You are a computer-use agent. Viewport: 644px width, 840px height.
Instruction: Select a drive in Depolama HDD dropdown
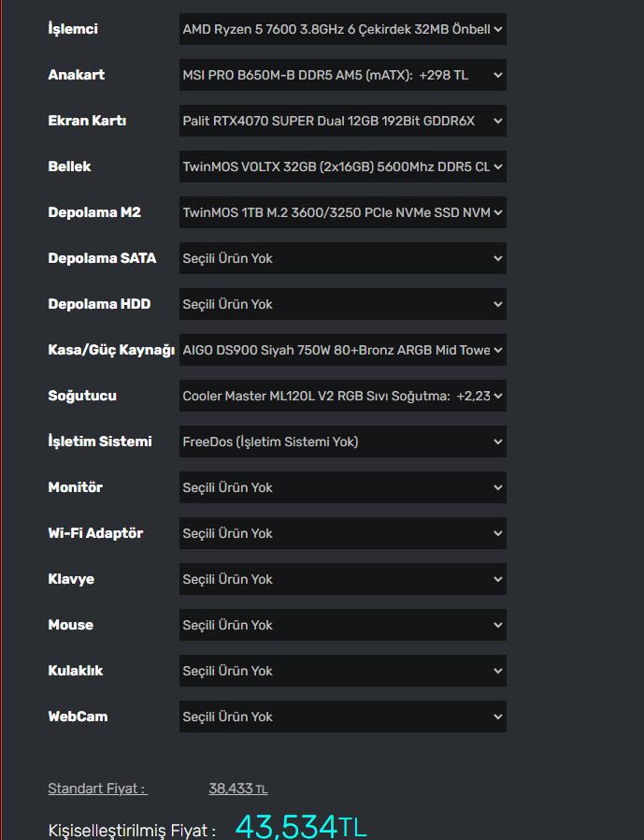[x=342, y=304]
